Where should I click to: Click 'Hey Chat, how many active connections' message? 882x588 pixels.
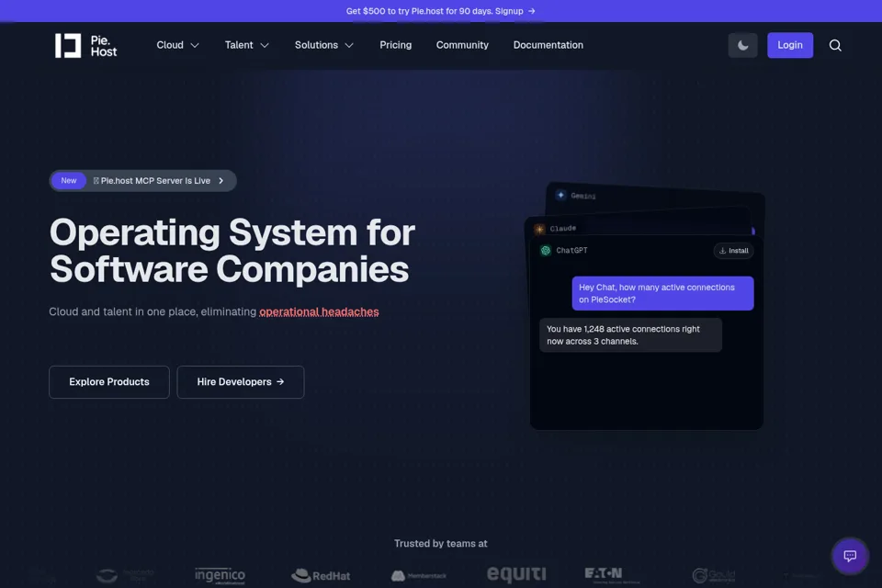662,293
